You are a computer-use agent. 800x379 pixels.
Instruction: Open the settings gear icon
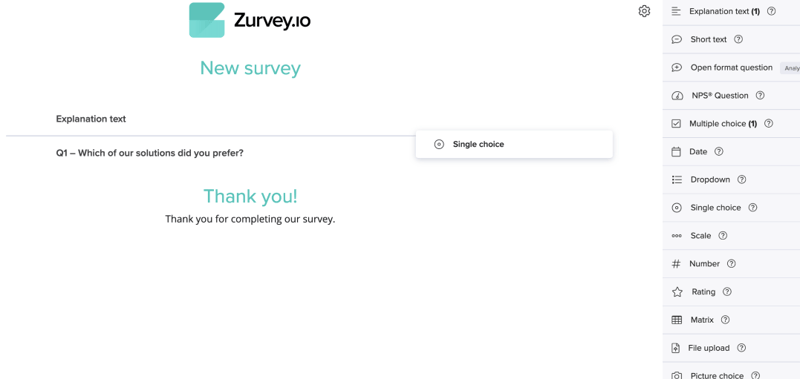pos(644,11)
